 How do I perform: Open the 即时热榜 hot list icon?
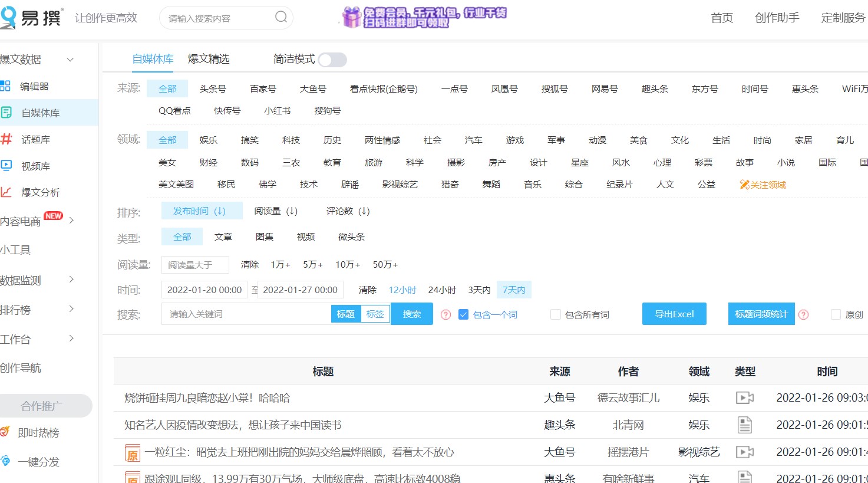[5, 432]
